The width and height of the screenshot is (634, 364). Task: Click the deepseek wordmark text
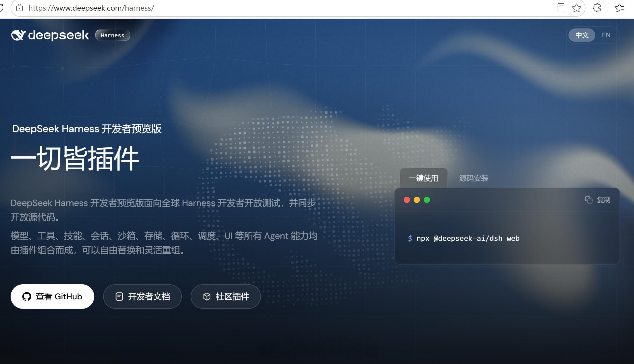59,35
